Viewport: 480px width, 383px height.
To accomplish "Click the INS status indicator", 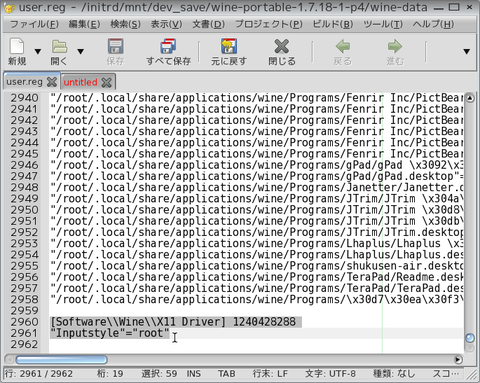I will click(194, 374).
